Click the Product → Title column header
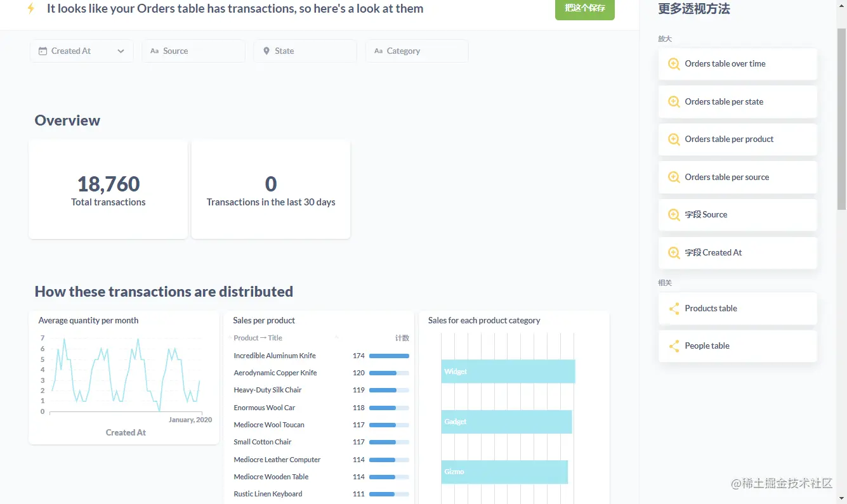 pyautogui.click(x=258, y=338)
